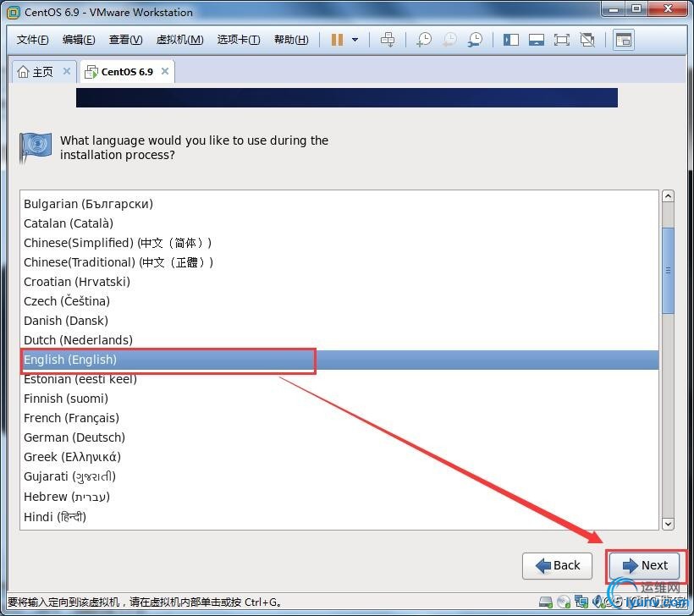The image size is (694, 616).
Task: Select Czech (Čeština) language
Action: pos(339,301)
